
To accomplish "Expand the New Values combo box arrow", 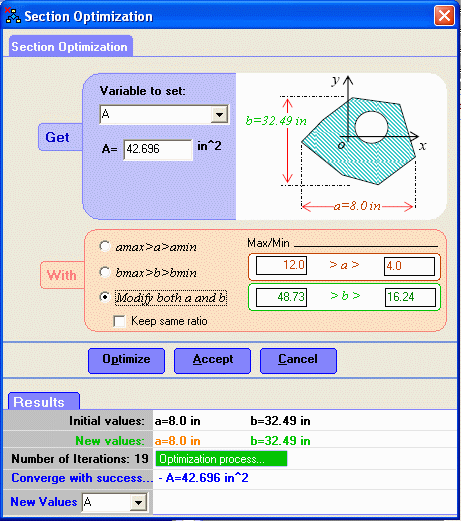I will [x=138, y=502].
